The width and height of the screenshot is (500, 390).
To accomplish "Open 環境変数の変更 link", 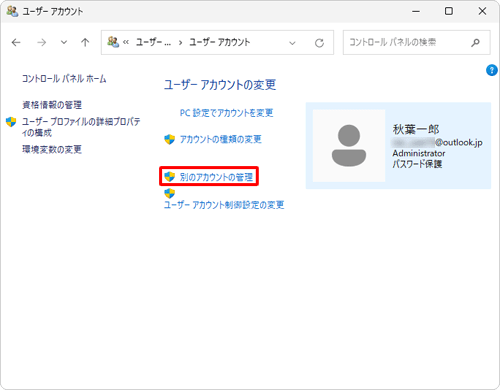I will tap(52, 149).
